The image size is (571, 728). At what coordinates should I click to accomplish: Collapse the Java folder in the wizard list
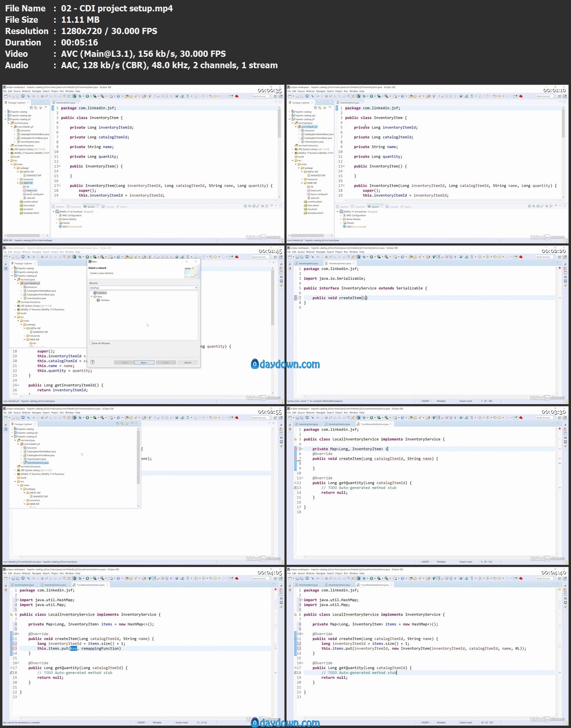coord(92,296)
